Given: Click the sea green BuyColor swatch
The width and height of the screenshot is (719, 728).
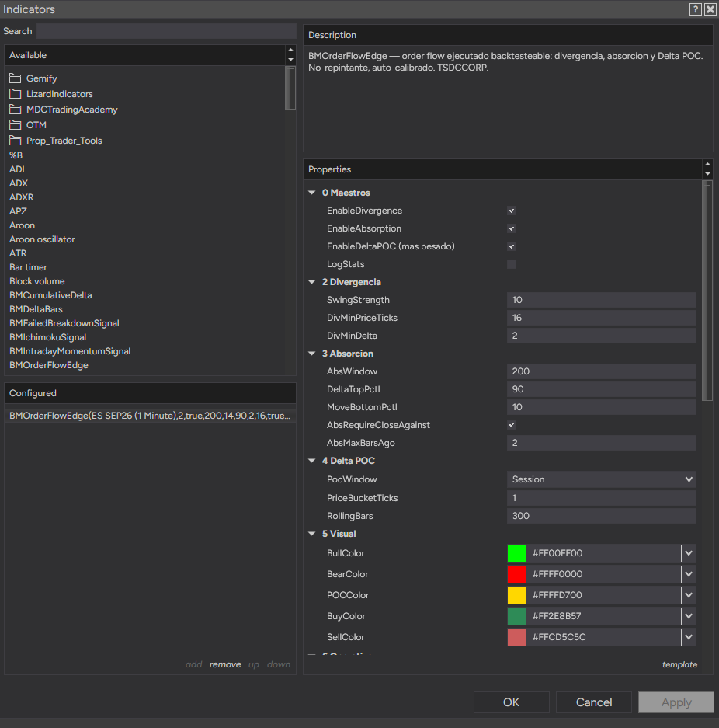Looking at the screenshot, I should point(517,616).
